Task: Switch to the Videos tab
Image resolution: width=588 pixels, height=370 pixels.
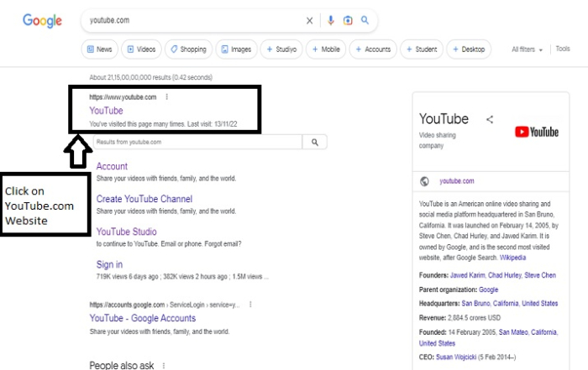Action: (141, 50)
